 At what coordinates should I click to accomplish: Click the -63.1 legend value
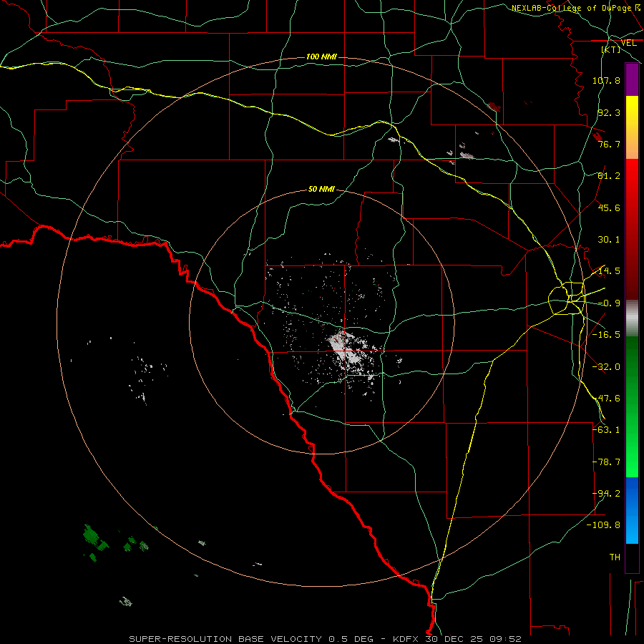(606, 430)
